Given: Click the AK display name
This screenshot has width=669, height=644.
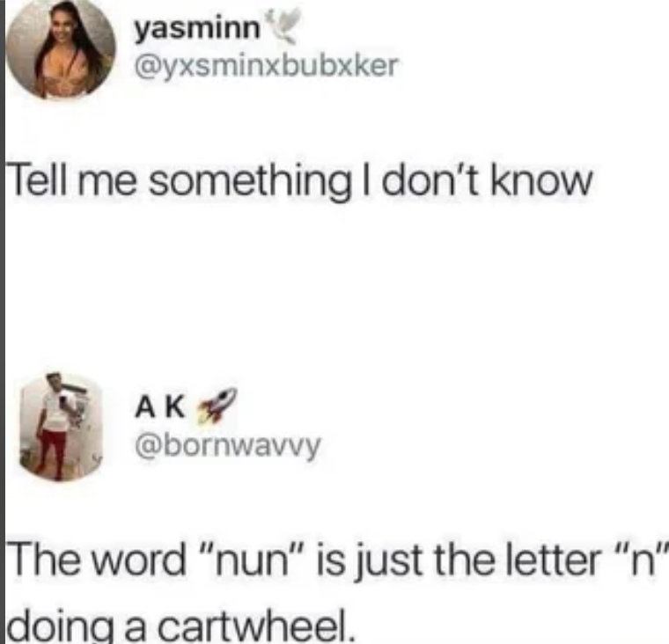Looking at the screenshot, I should 160,406.
